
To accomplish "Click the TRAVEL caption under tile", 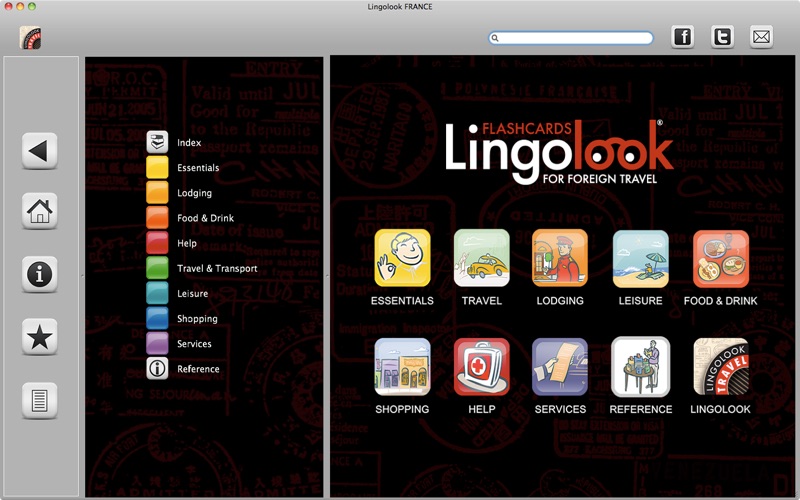I will (x=482, y=301).
